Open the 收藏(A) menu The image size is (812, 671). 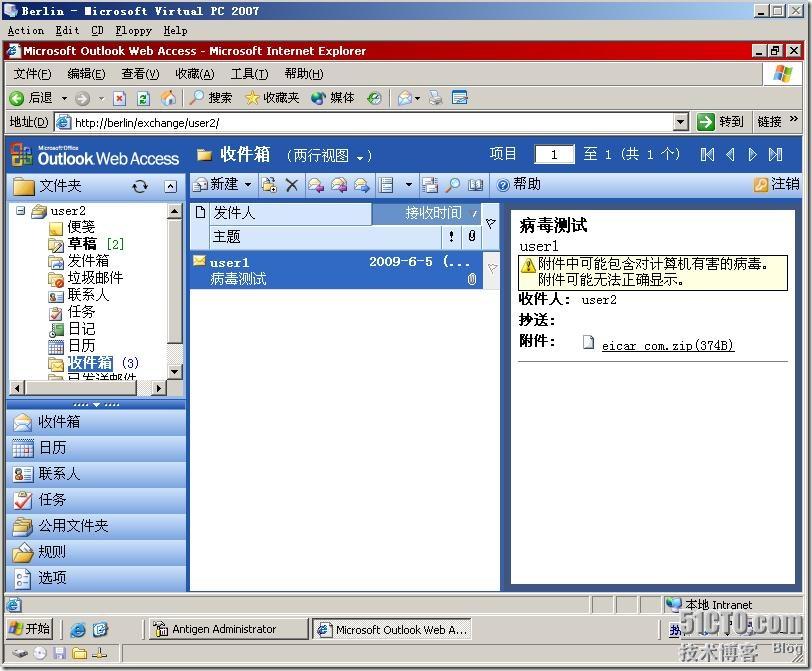pos(195,74)
